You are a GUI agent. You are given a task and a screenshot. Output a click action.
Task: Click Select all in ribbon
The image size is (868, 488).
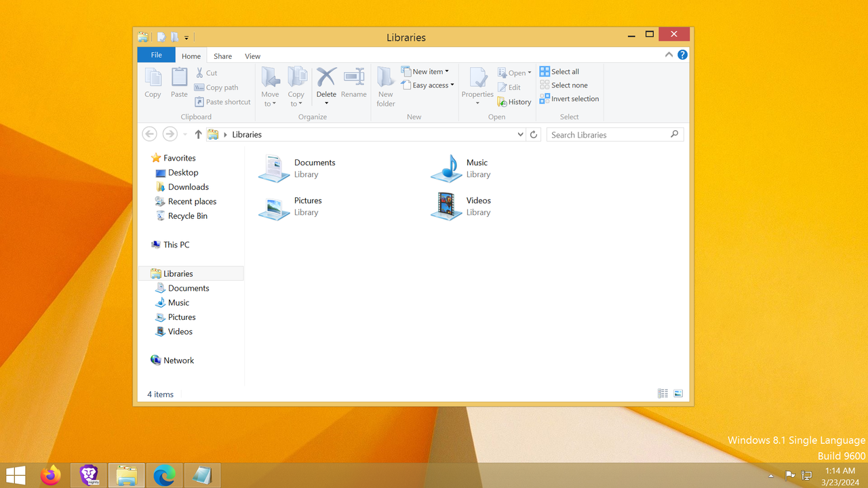coord(559,71)
